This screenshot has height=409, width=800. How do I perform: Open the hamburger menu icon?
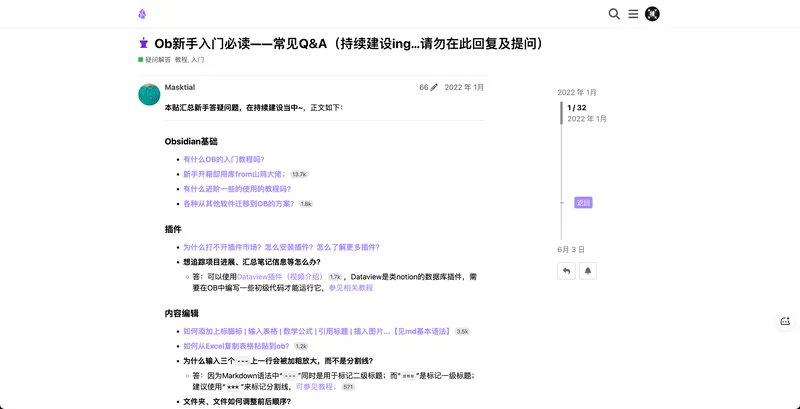point(633,14)
